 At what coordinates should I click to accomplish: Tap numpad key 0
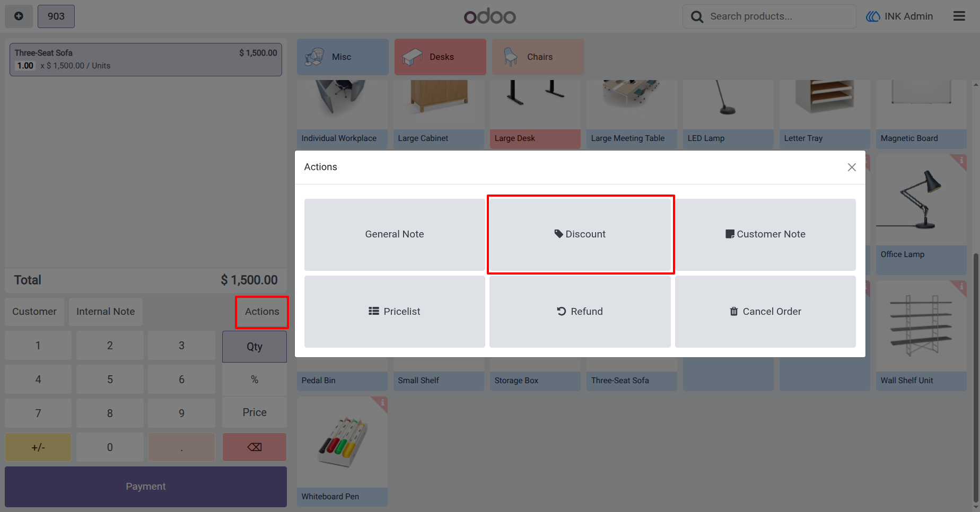pos(110,447)
